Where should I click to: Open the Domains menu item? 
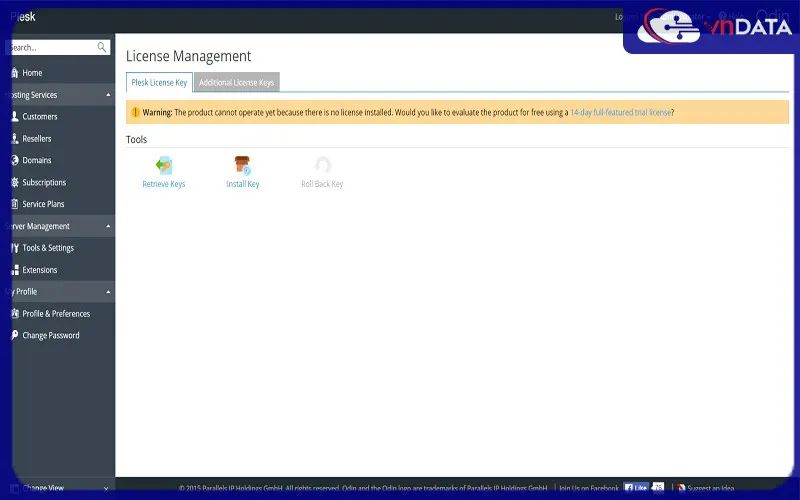click(x=37, y=160)
